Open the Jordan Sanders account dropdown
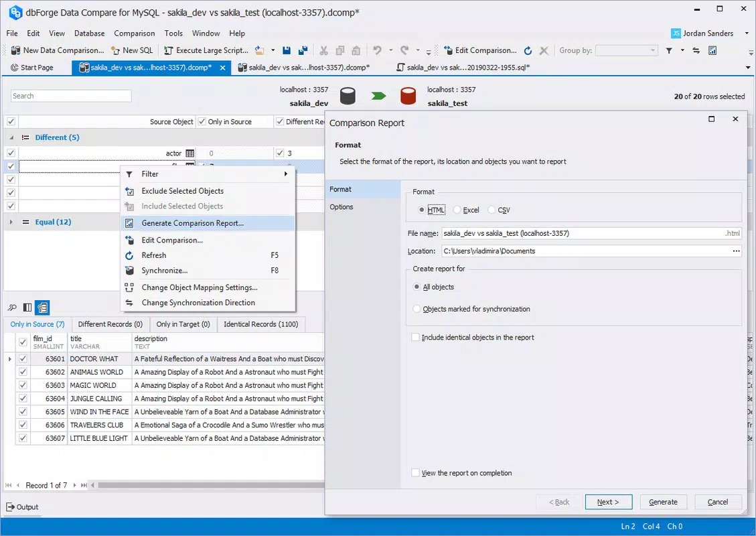The width and height of the screenshot is (756, 536). pyautogui.click(x=747, y=33)
